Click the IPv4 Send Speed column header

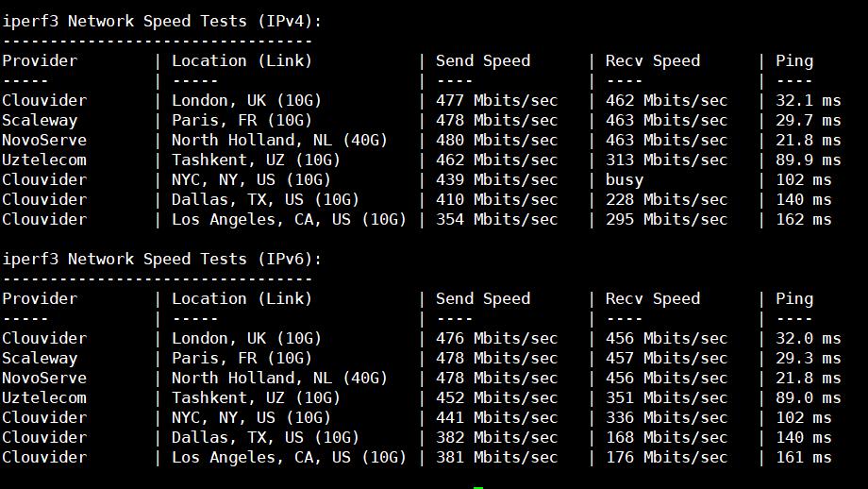coord(483,60)
